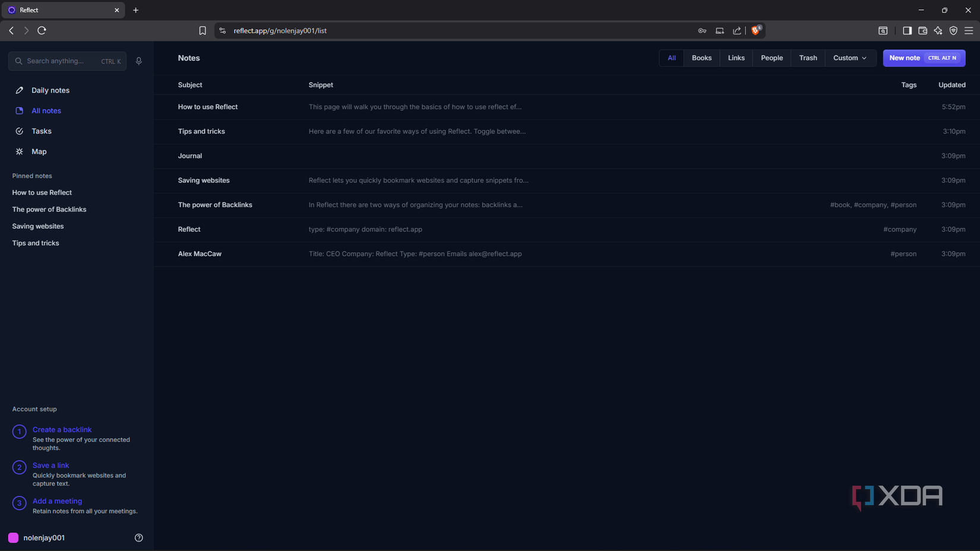980x551 pixels.
Task: Open the Reflect note in the list
Action: pyautogui.click(x=567, y=230)
